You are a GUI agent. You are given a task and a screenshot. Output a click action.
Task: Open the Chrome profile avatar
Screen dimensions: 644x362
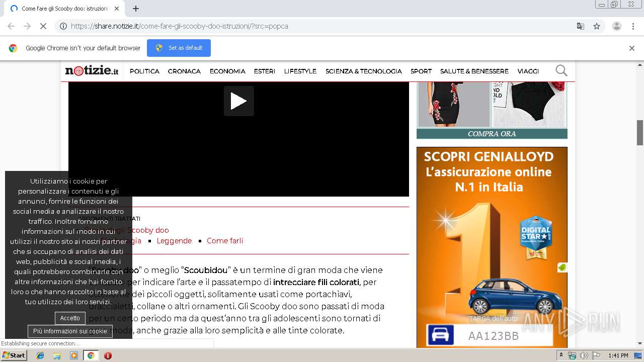coord(617,26)
